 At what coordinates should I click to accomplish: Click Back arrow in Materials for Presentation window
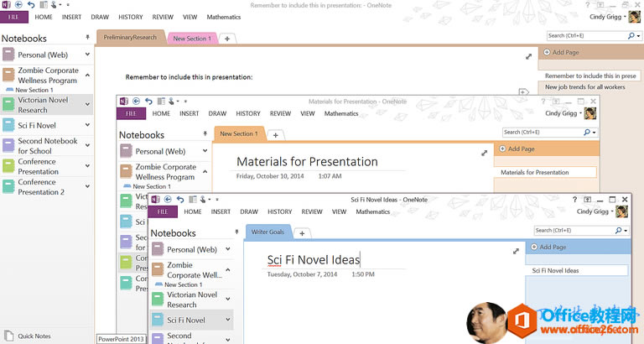coord(137,102)
